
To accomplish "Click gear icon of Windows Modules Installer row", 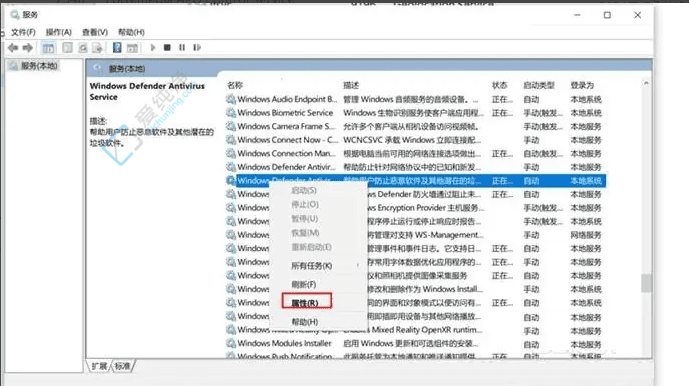I will coord(231,343).
